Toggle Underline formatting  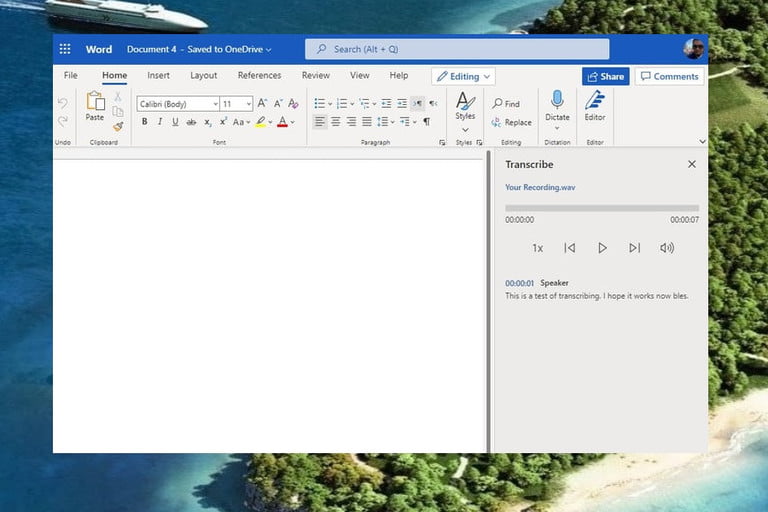click(175, 122)
